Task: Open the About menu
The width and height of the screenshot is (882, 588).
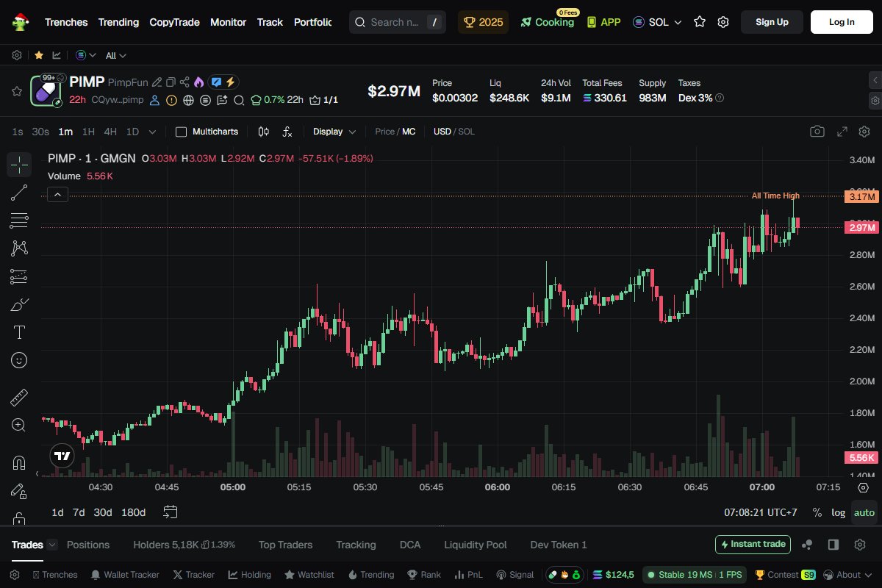Action: click(848, 575)
